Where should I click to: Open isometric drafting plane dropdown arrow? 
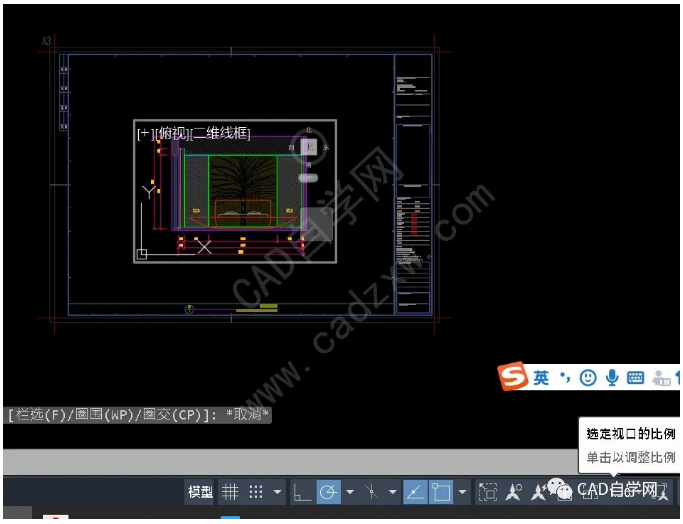point(392,492)
